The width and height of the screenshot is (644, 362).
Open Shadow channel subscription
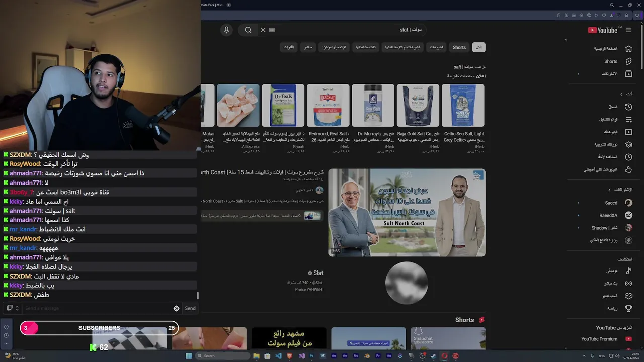pyautogui.click(x=605, y=228)
